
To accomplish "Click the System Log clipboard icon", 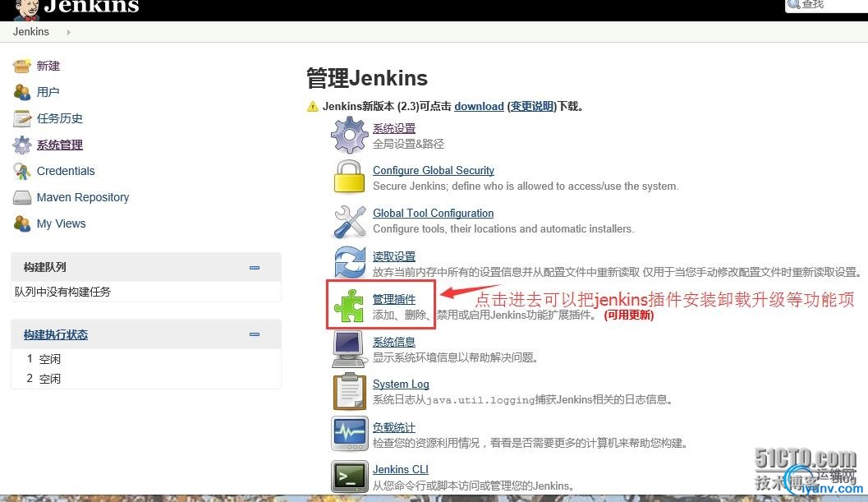I will click(x=349, y=391).
